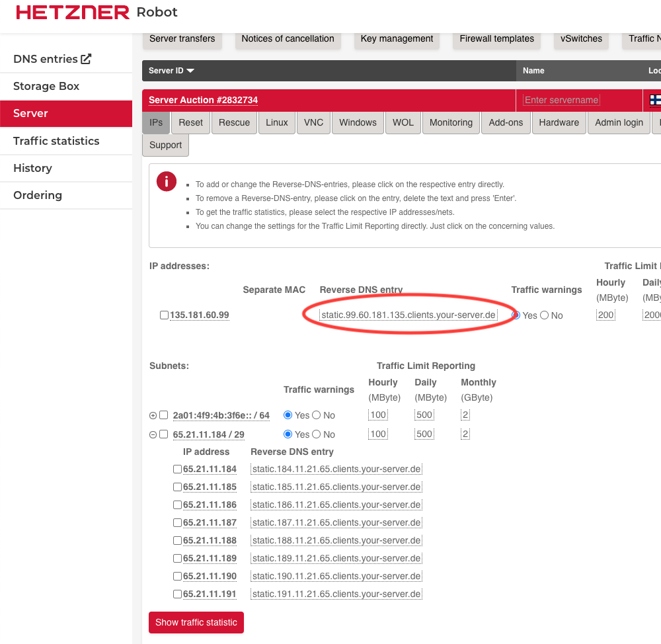Click the red info icon

(167, 181)
